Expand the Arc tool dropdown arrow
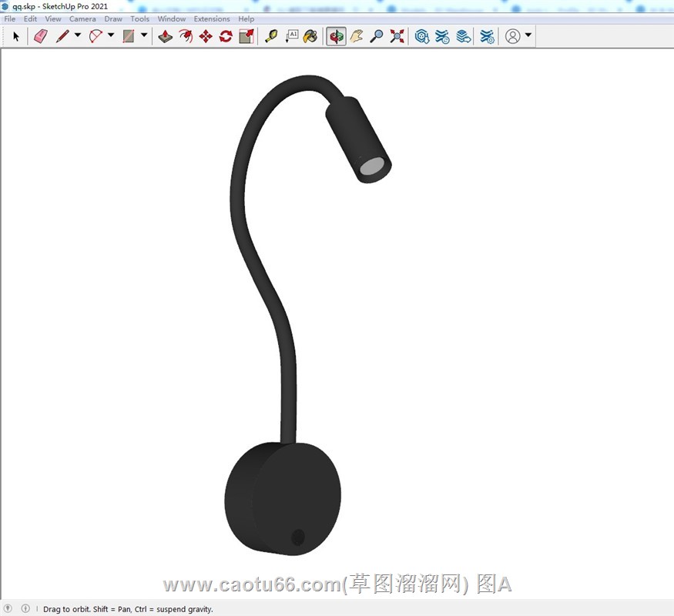Screen dimensions: 674x616 111,35
